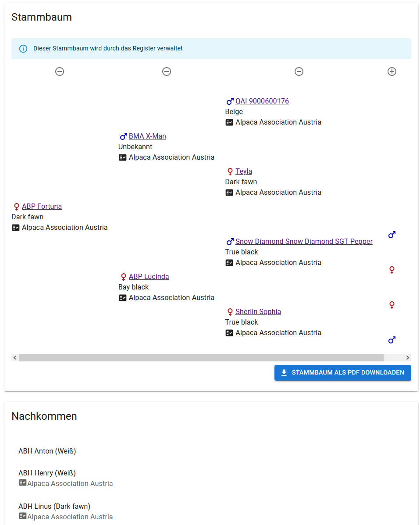The height and width of the screenshot is (525, 420).
Task: Select offspring ABH Henry (Weiß)
Action: pos(47,473)
